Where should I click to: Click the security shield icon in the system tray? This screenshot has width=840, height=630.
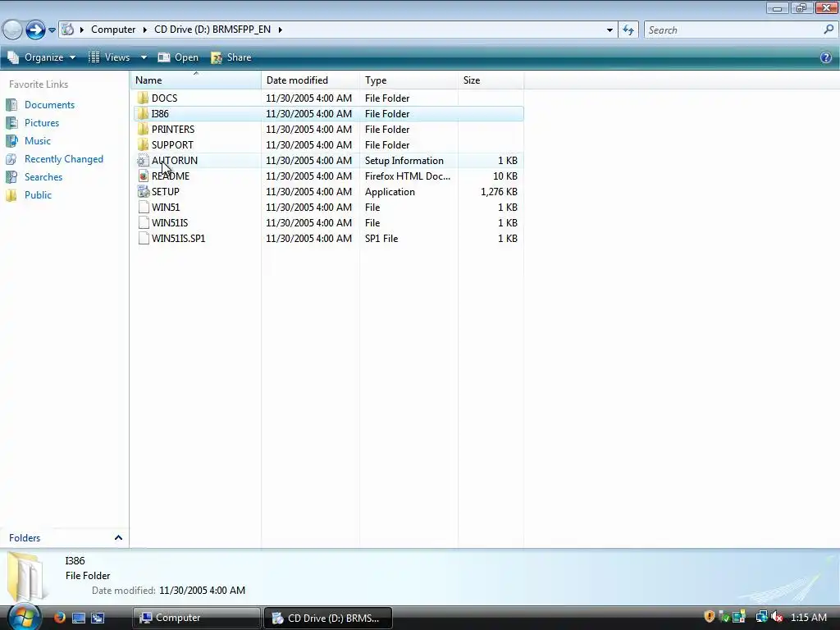click(710, 617)
